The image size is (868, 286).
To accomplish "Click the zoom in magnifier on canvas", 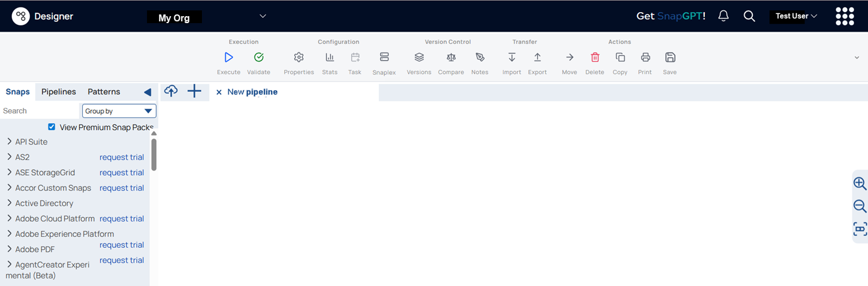I will tap(860, 184).
